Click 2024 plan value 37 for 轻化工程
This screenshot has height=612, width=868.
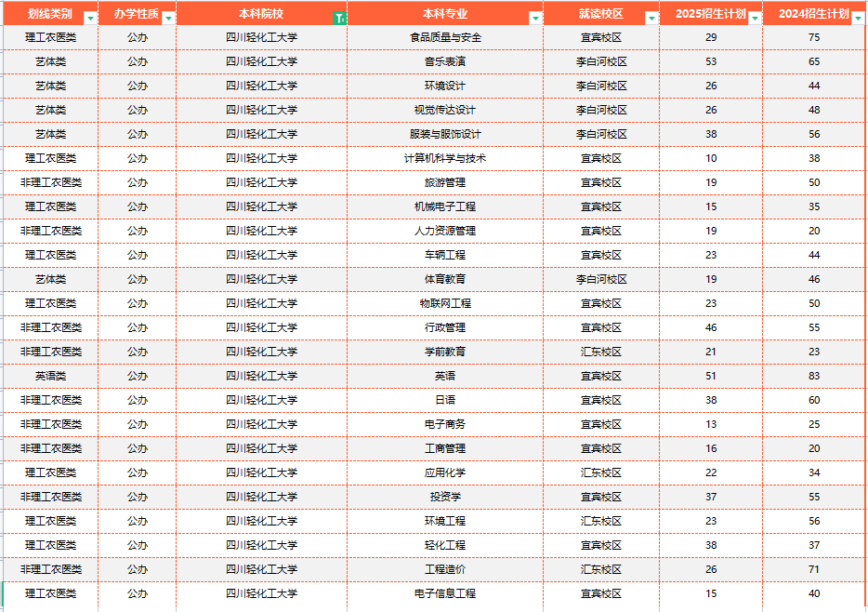tap(814, 546)
